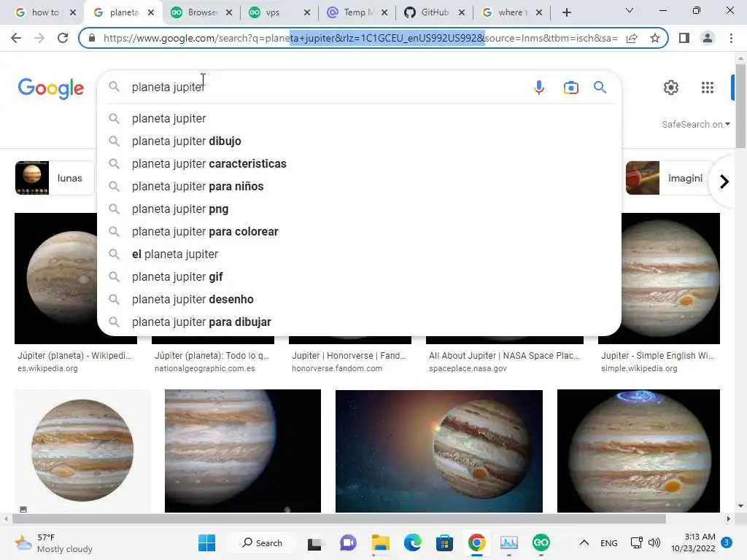This screenshot has height=560, width=747.
Task: Bookmark this page with the star icon
Action: (x=655, y=38)
